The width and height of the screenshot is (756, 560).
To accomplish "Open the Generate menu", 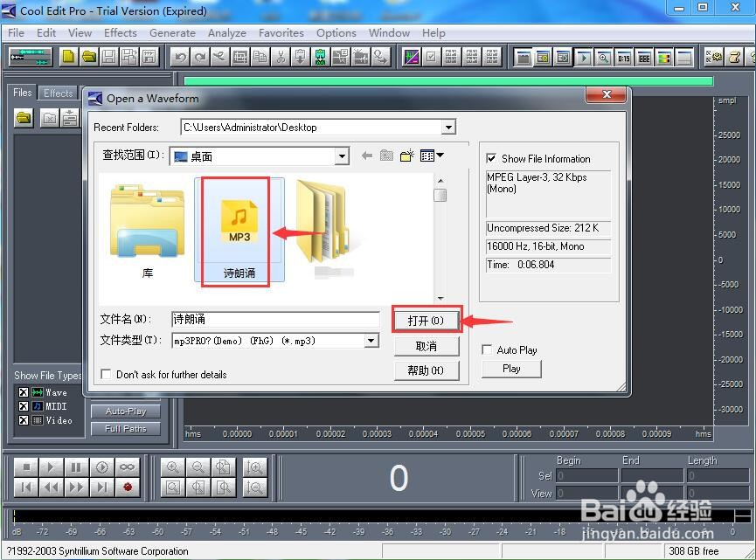I will (x=172, y=33).
